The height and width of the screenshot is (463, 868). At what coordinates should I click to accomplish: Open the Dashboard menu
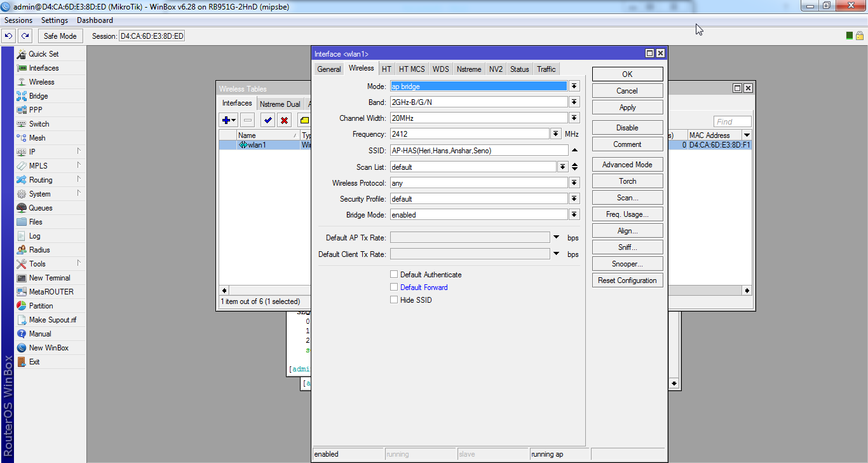point(95,20)
